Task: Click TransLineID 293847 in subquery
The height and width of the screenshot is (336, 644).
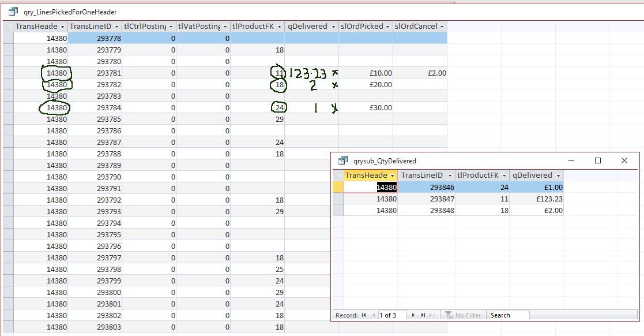Action: click(x=426, y=199)
